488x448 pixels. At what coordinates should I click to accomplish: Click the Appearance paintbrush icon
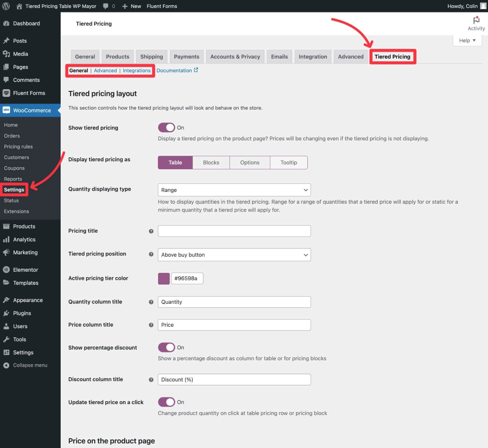(x=6, y=300)
